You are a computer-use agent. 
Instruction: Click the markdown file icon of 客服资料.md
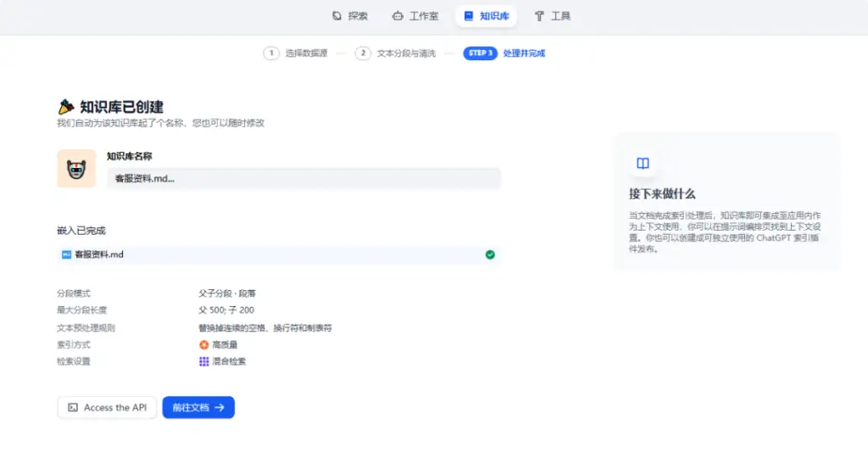tap(66, 254)
